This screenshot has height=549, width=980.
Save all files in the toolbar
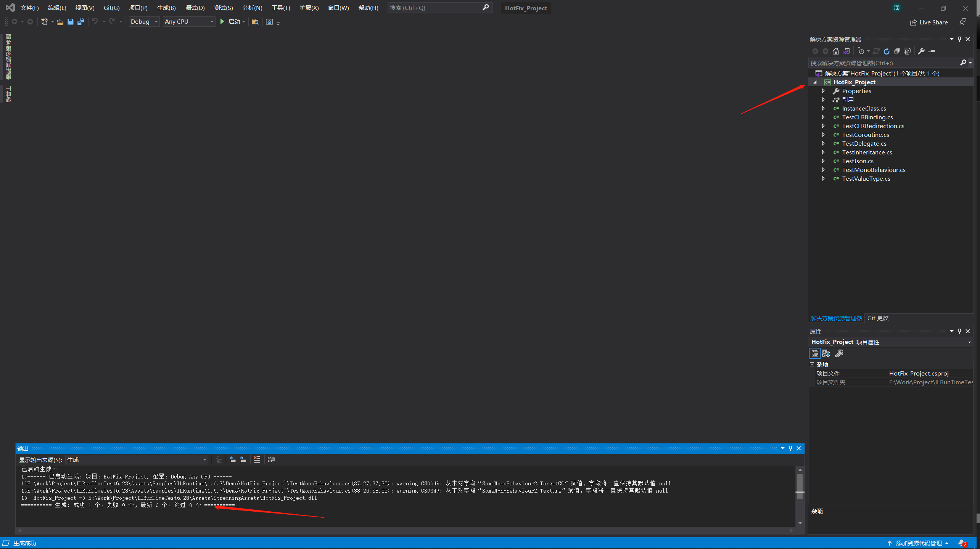coord(80,22)
